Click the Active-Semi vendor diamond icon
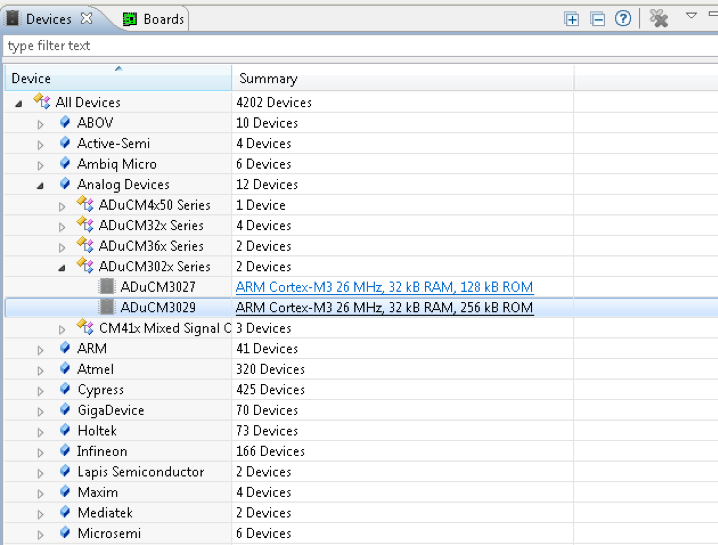Image resolution: width=718 pixels, height=545 pixels. [65, 142]
